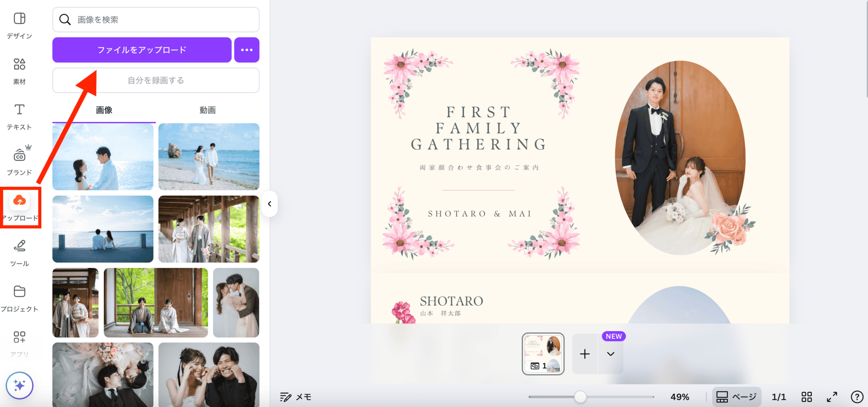
Task: Switch to the 画像 (Images) tab
Action: [x=103, y=110]
